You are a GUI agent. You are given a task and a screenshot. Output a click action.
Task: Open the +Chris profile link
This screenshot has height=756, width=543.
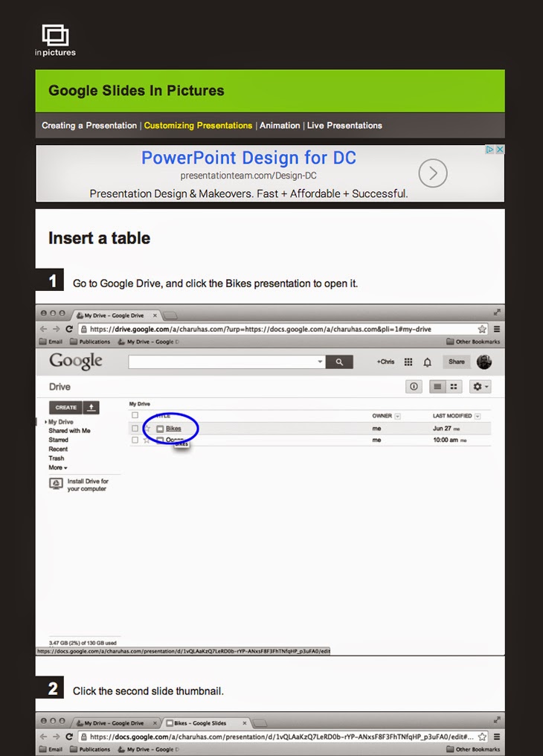pyautogui.click(x=385, y=362)
